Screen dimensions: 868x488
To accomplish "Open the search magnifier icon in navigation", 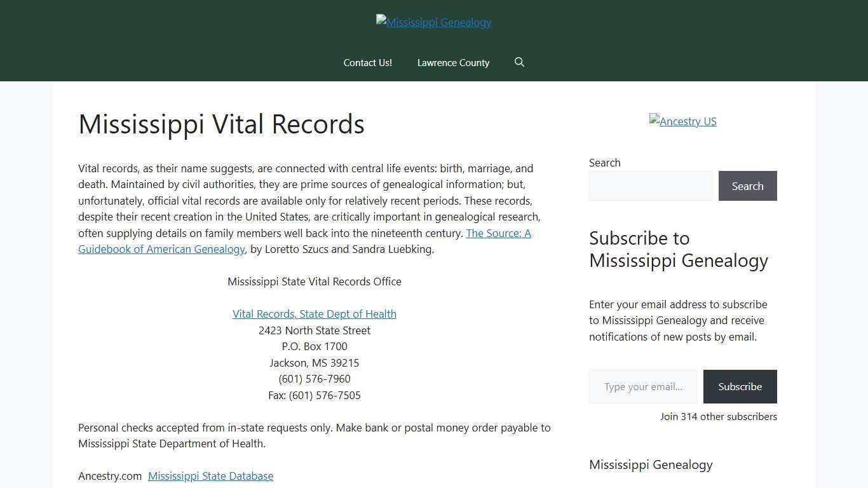I will pos(519,62).
